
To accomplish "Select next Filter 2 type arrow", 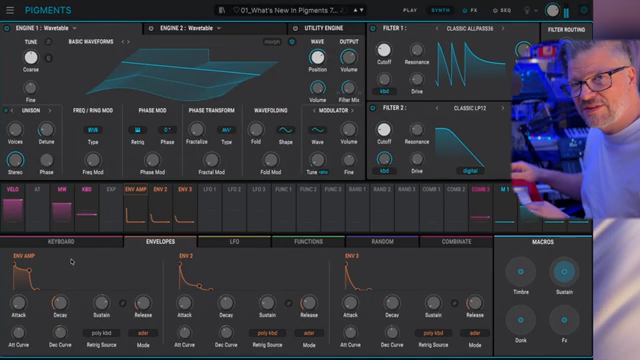I will point(503,108).
